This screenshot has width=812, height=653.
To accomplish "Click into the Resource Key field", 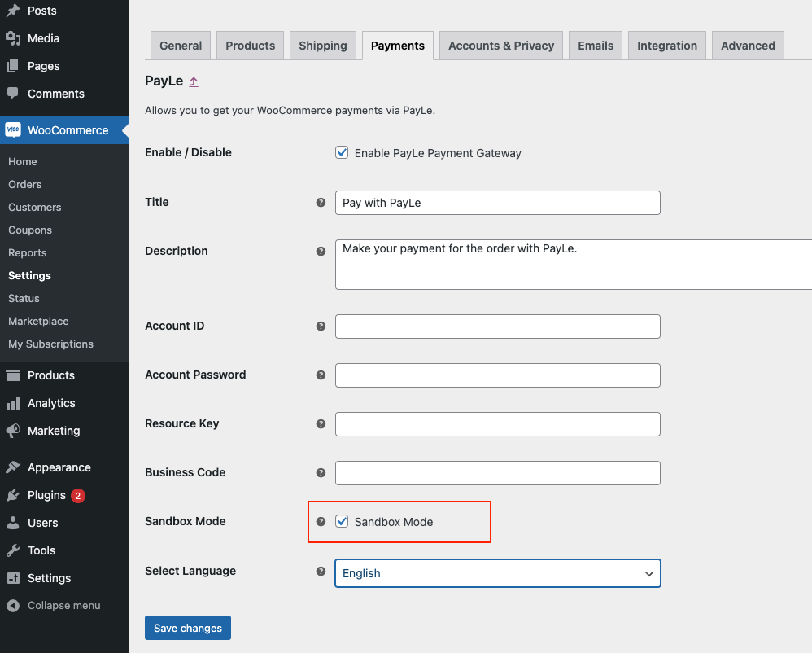I will click(498, 424).
